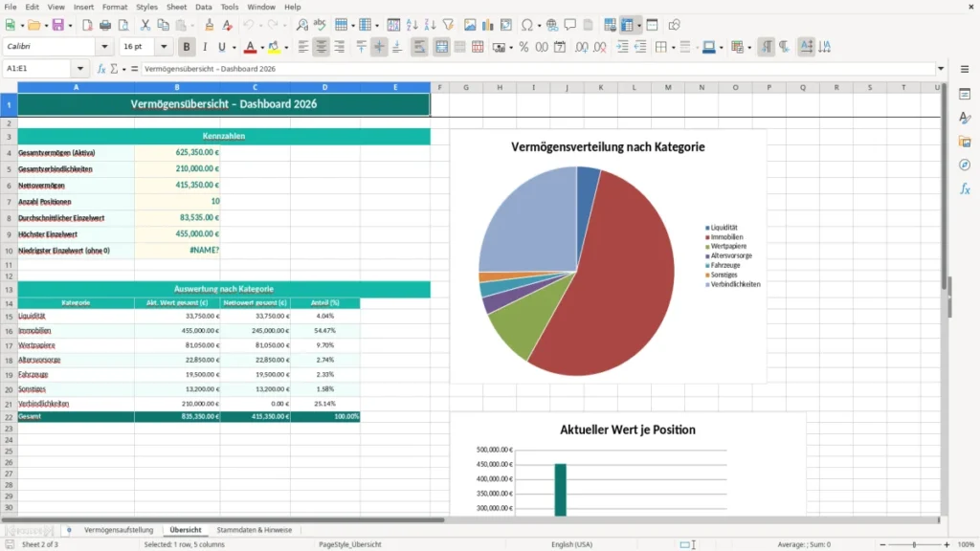Open the sidebar Gallery icon
The height and width of the screenshot is (551, 980).
click(965, 142)
